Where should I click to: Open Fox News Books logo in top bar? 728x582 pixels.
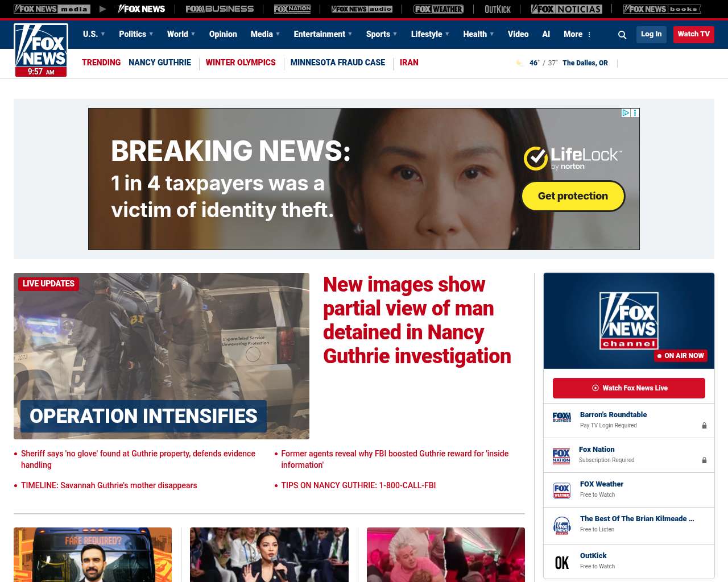[x=662, y=9]
